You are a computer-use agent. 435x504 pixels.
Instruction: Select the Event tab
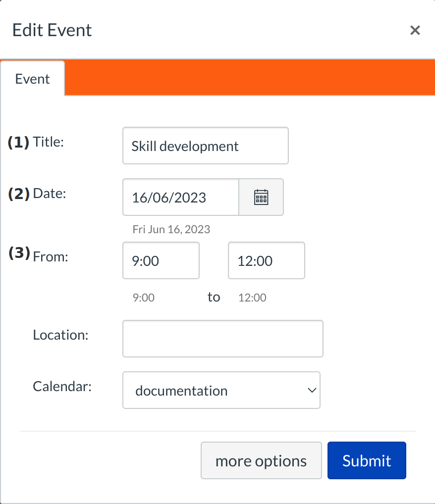pos(33,79)
